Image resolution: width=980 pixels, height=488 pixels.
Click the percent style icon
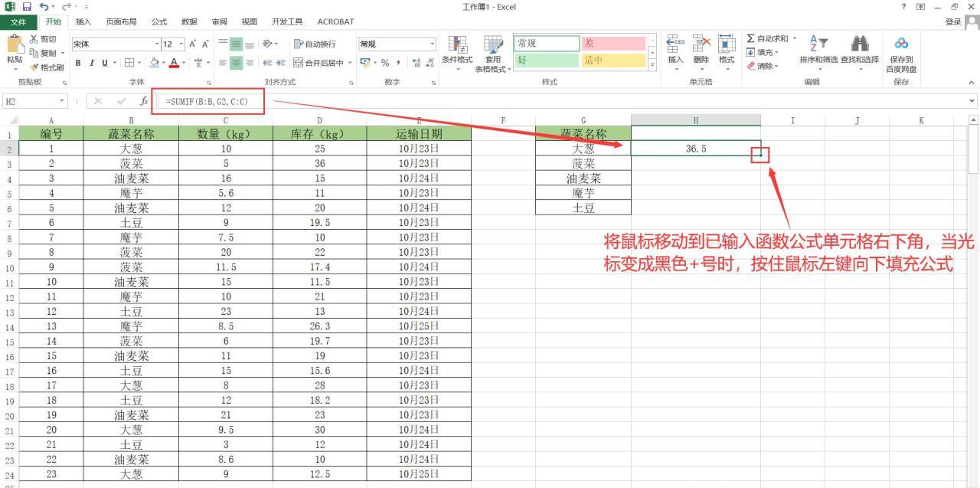click(385, 63)
